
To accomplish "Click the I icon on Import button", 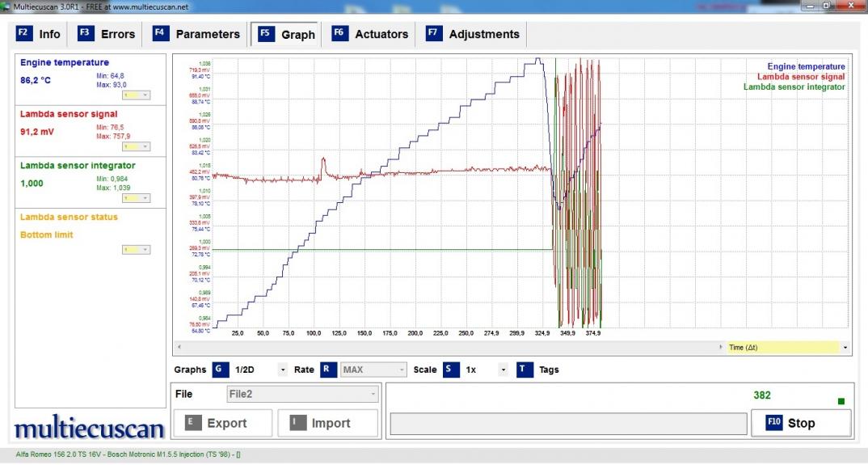I will 298,422.
